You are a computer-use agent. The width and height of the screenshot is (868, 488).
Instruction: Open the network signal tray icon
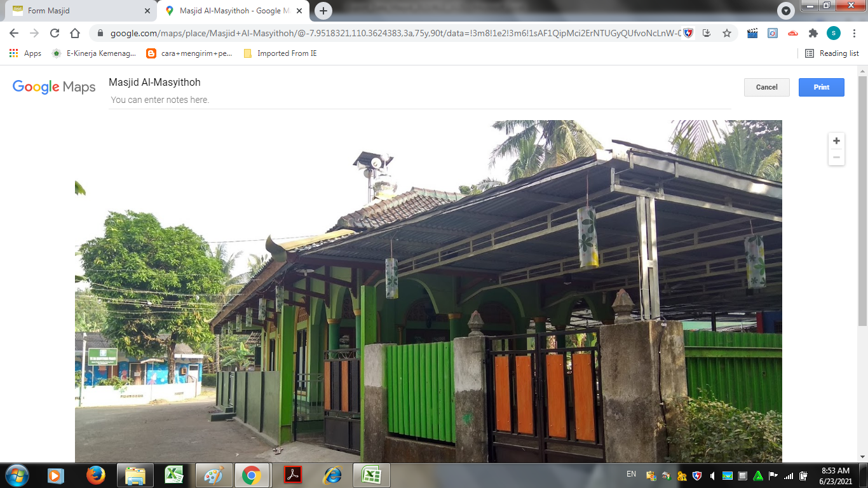pyautogui.click(x=789, y=475)
